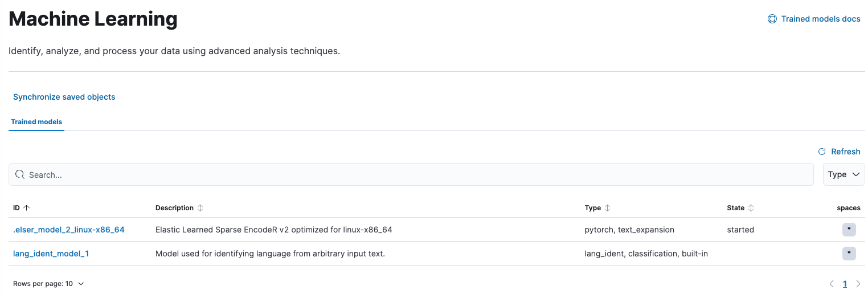Click the Refresh button text
Screen dimensions: 868x298
tap(845, 152)
